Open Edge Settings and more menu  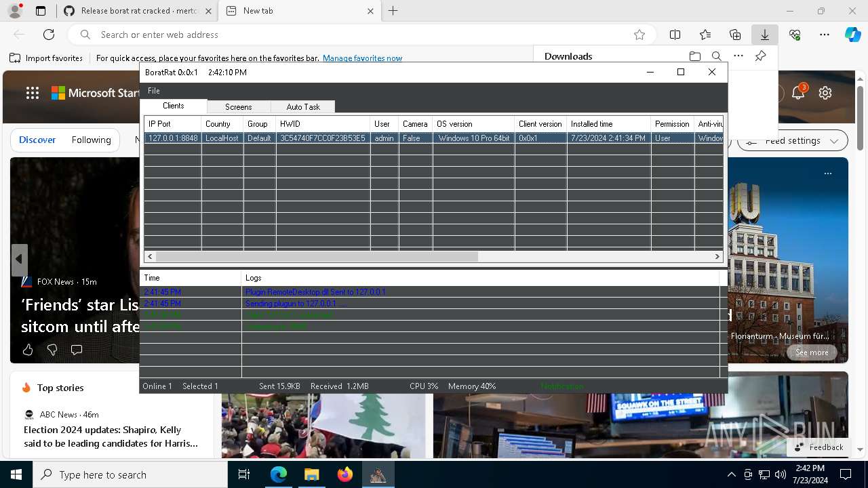825,35
